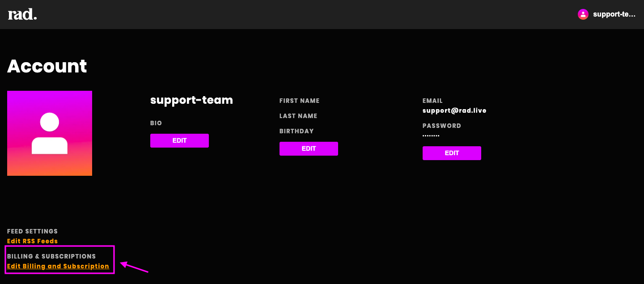Click the white person silhouette in avatar

tap(50, 133)
